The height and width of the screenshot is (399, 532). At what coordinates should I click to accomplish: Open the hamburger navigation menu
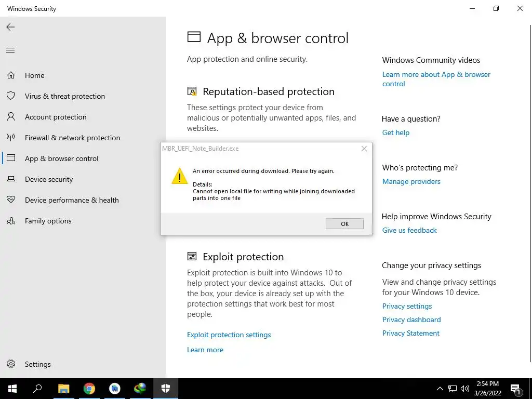pyautogui.click(x=10, y=50)
